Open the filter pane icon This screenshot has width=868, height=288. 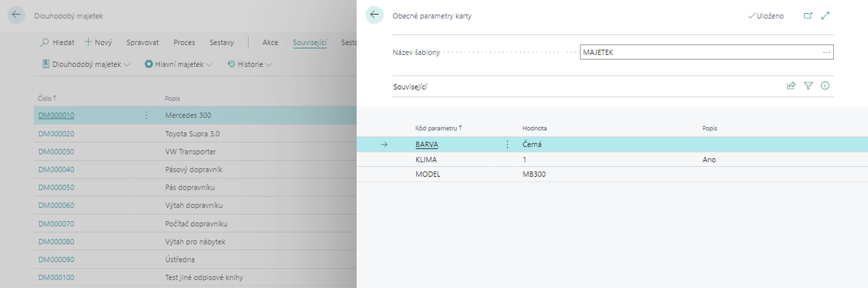coord(808,86)
